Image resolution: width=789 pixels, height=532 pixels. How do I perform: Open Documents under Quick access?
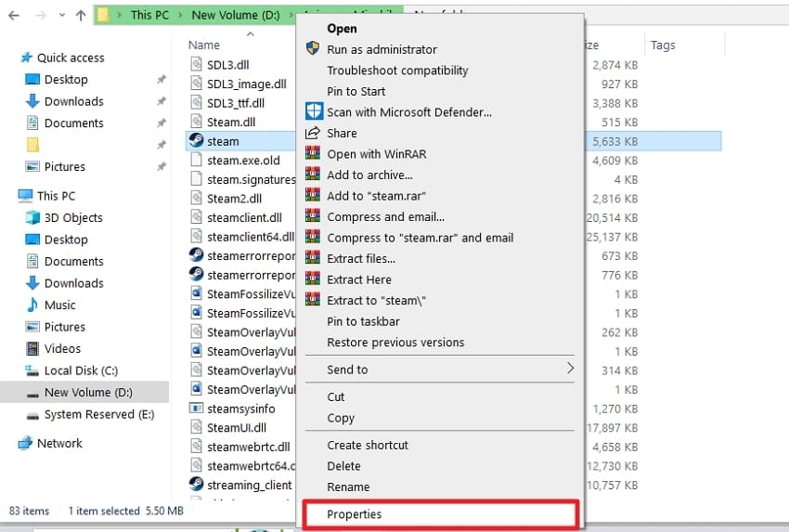coord(74,123)
